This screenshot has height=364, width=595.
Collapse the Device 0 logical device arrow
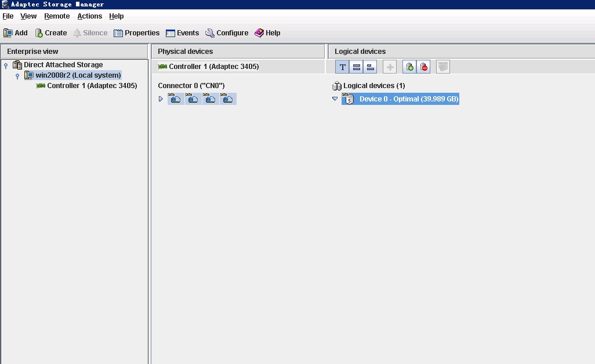pyautogui.click(x=335, y=99)
